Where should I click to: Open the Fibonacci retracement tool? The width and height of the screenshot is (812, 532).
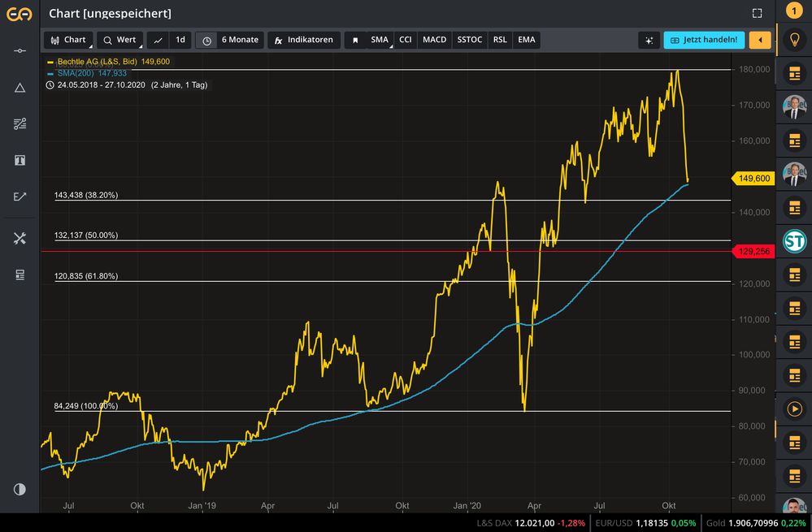point(20,123)
